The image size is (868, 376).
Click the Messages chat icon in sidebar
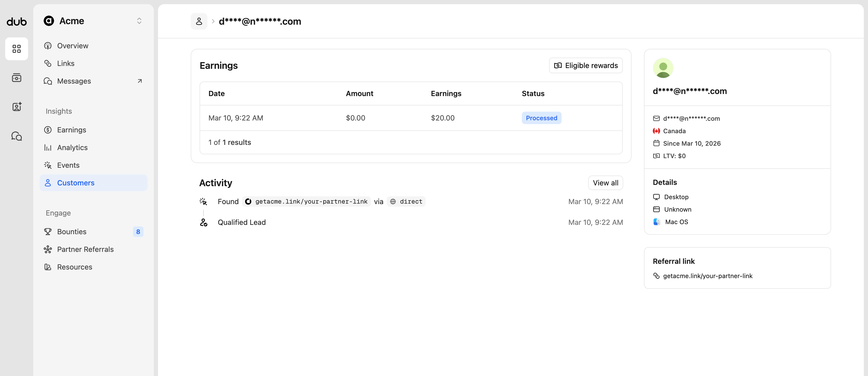48,81
